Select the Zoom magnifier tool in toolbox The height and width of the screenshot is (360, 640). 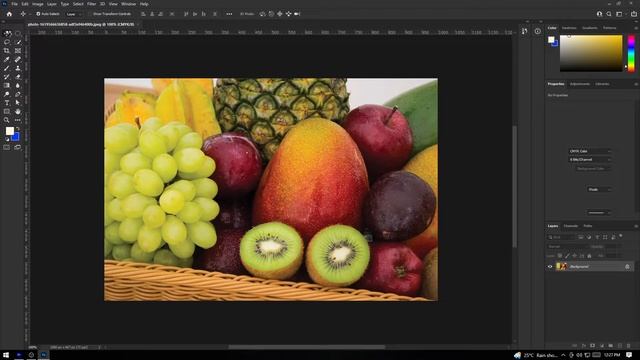click(x=7, y=120)
